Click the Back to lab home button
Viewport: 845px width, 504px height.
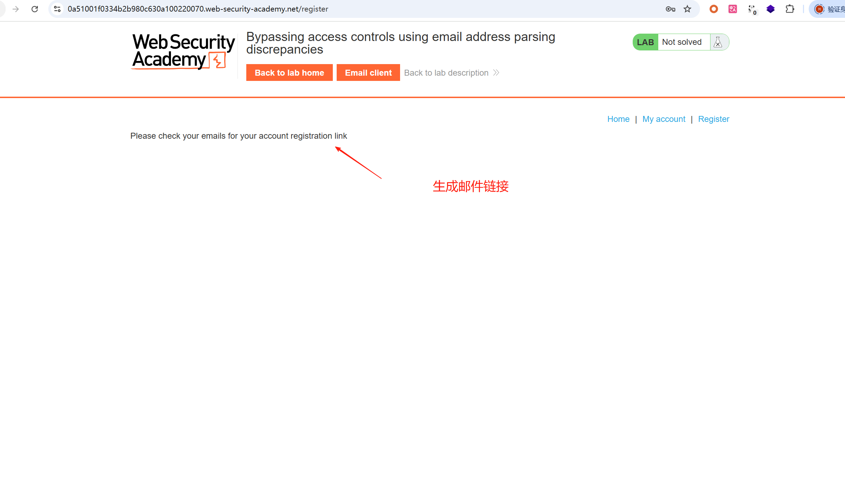tap(289, 73)
